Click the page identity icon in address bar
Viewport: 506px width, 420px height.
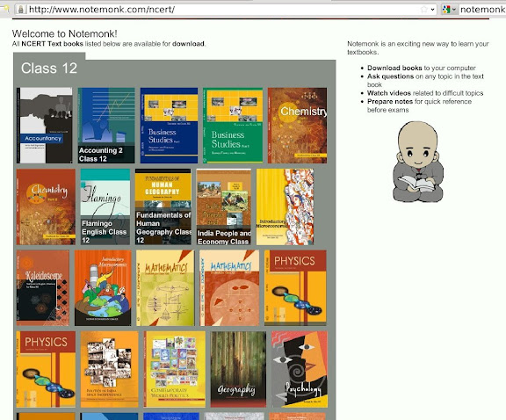point(21,10)
